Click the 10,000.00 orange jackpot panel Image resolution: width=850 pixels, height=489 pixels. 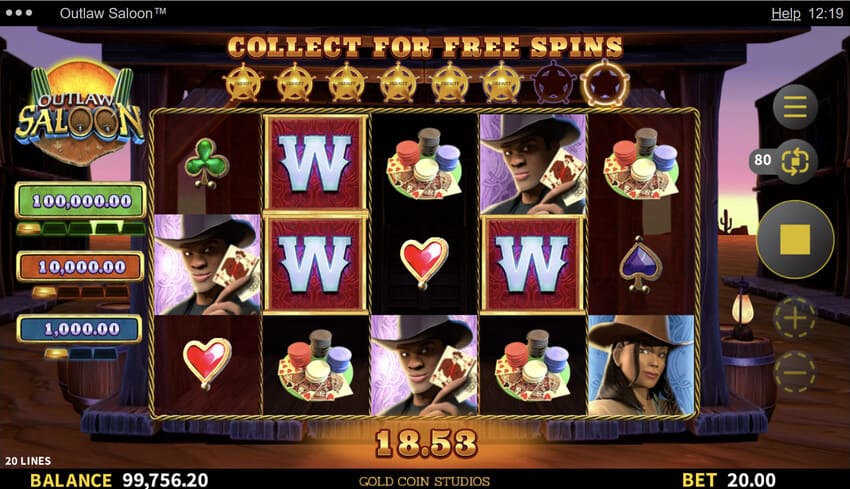(81, 267)
